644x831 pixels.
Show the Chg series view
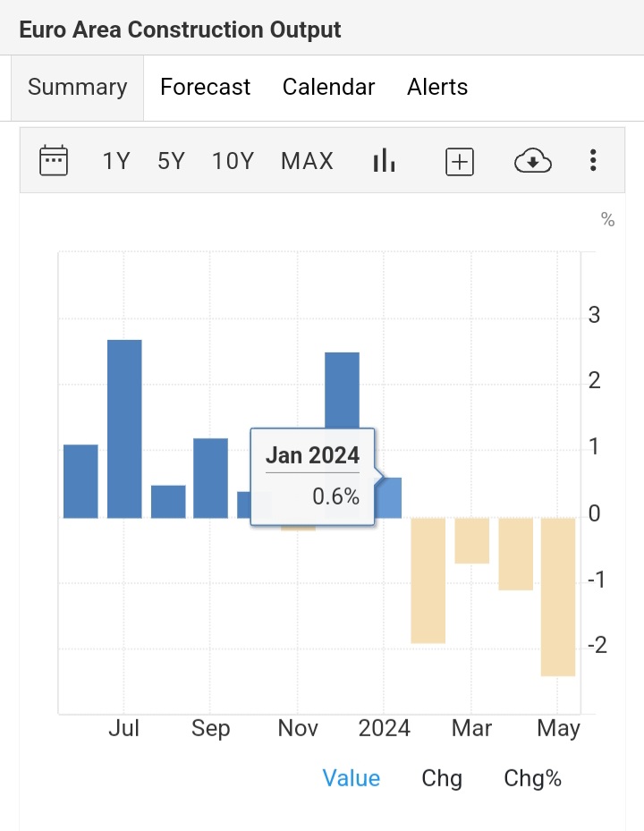442,778
